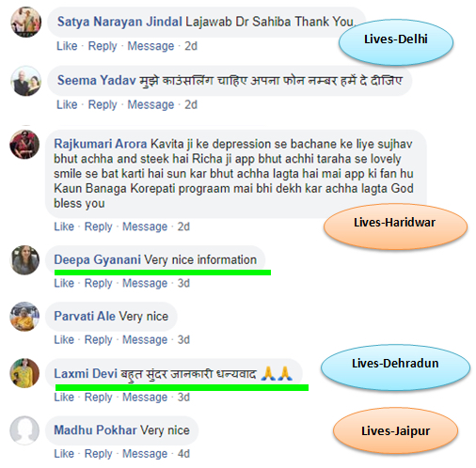This screenshot has width=476, height=468.
Task: Reply to Parvati Ale's comment
Action: (x=98, y=339)
